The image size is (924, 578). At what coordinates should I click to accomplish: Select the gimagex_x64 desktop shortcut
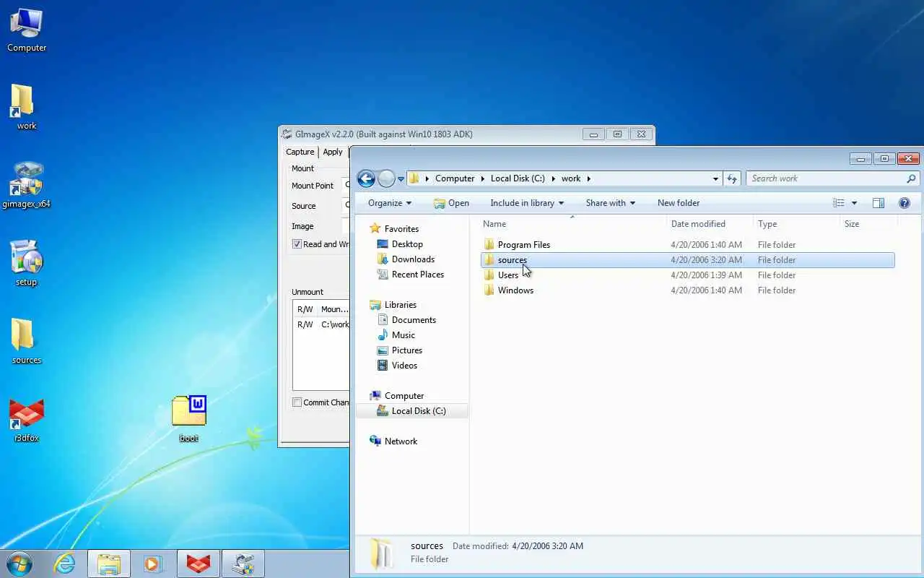coord(27,185)
